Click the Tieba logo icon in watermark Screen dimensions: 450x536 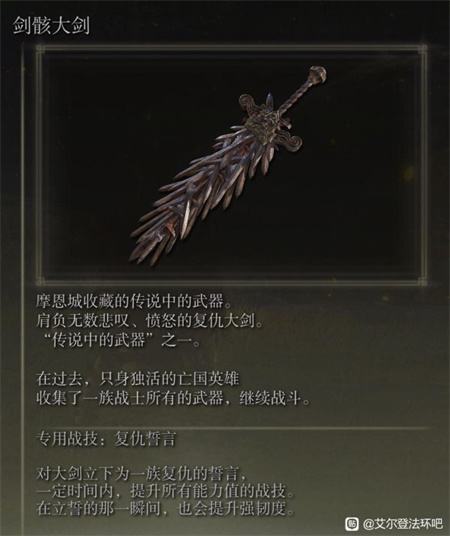click(x=352, y=523)
